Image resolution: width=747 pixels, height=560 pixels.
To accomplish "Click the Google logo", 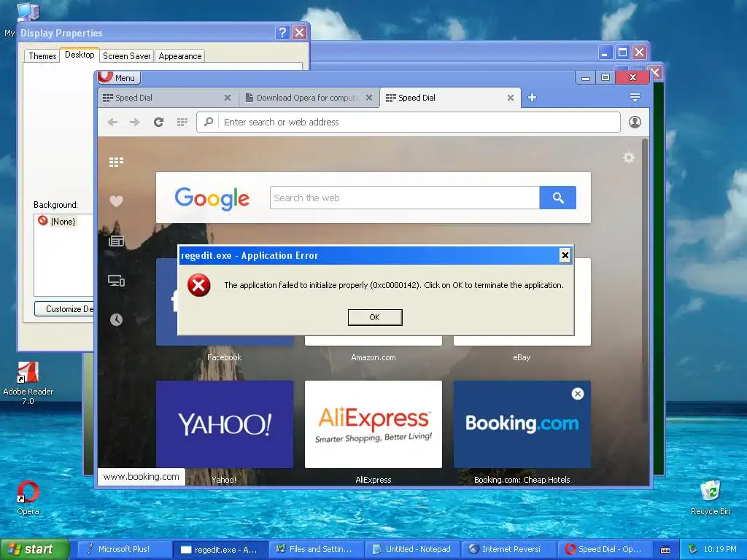I will tap(212, 198).
